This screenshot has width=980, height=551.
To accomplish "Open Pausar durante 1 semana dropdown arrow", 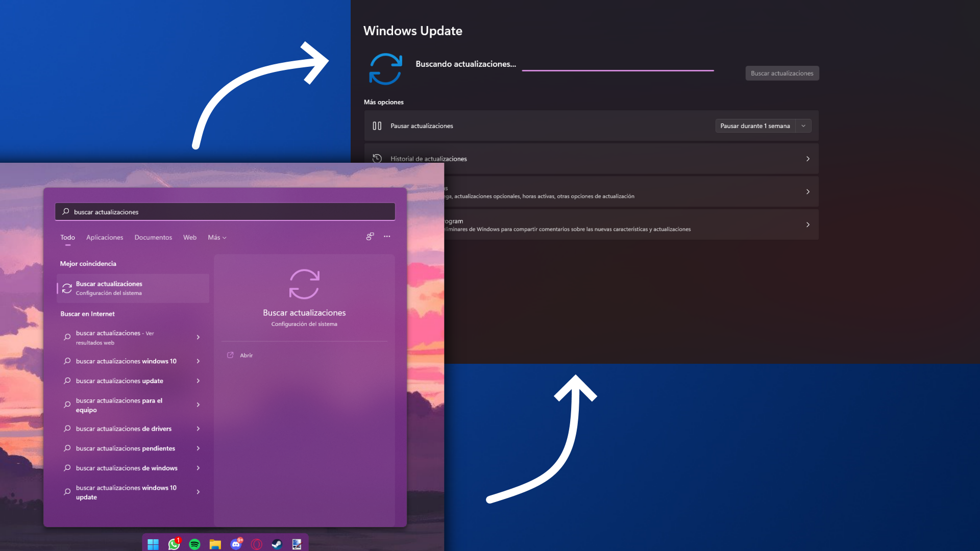I will (803, 126).
